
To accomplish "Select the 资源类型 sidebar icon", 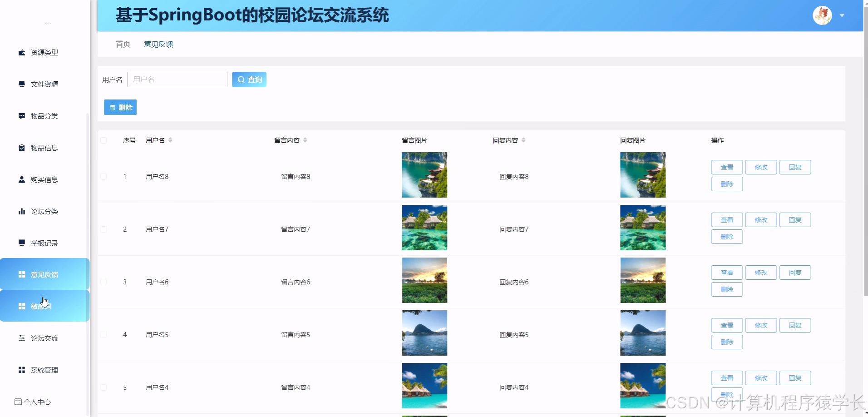I will click(21, 52).
